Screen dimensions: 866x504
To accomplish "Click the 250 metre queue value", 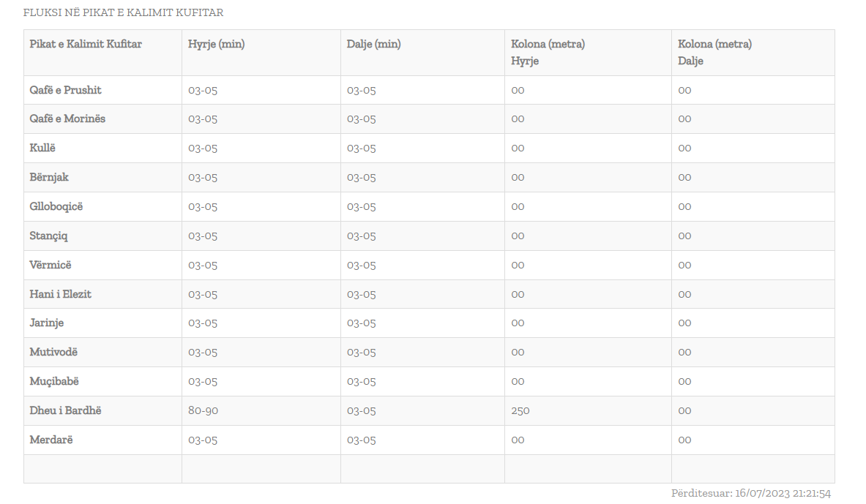I will coord(520,410).
